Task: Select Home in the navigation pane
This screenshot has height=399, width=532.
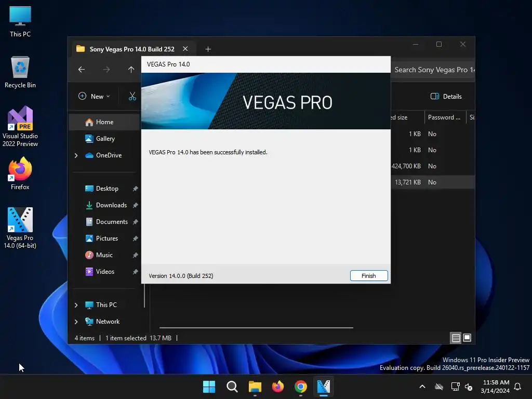Action: [104, 122]
